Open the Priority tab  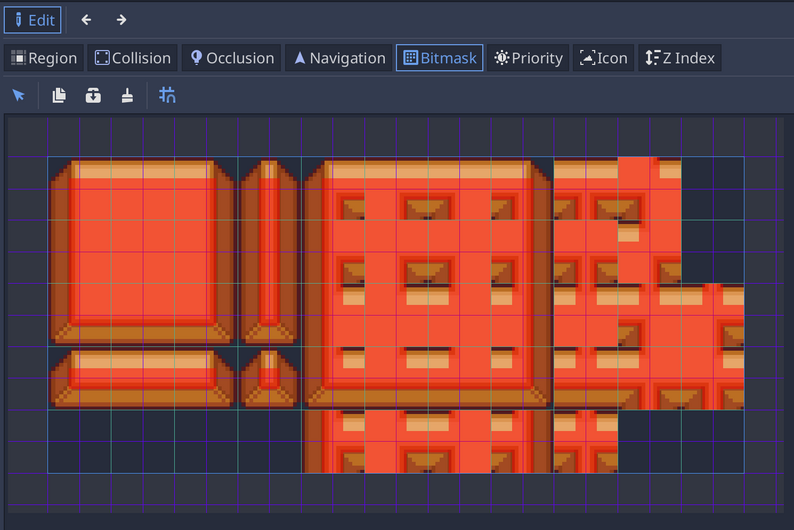(x=528, y=58)
